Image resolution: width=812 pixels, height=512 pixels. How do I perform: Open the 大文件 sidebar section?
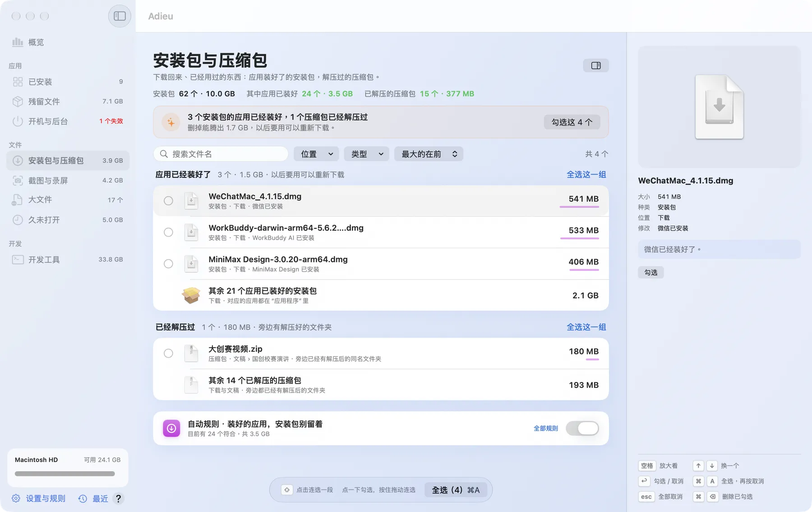pos(68,200)
